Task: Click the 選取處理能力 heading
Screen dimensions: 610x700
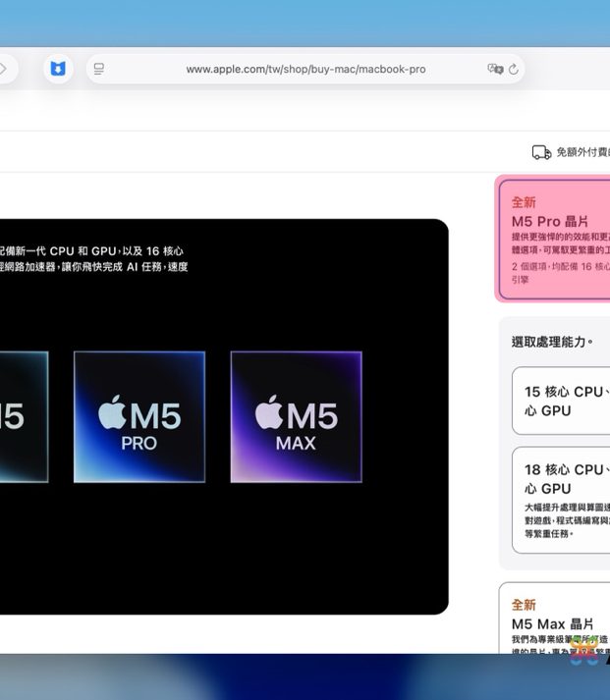Action: click(x=552, y=342)
